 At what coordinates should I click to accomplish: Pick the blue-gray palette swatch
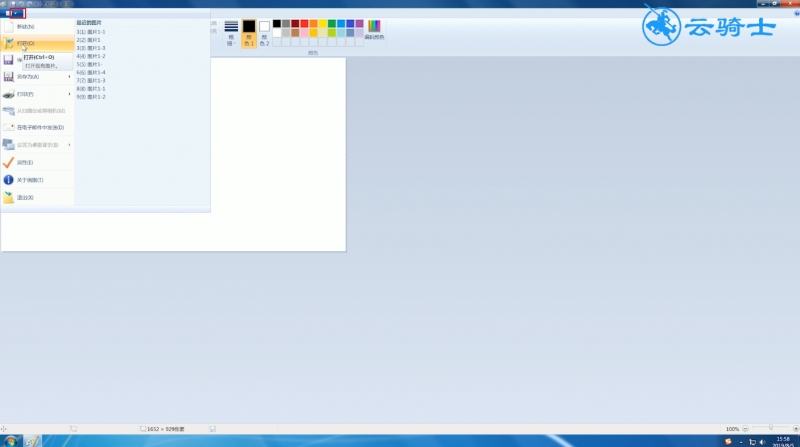[350, 33]
